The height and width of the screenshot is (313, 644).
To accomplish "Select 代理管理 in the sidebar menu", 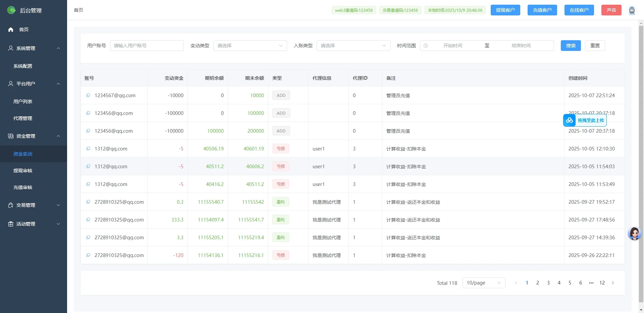I will coord(22,118).
